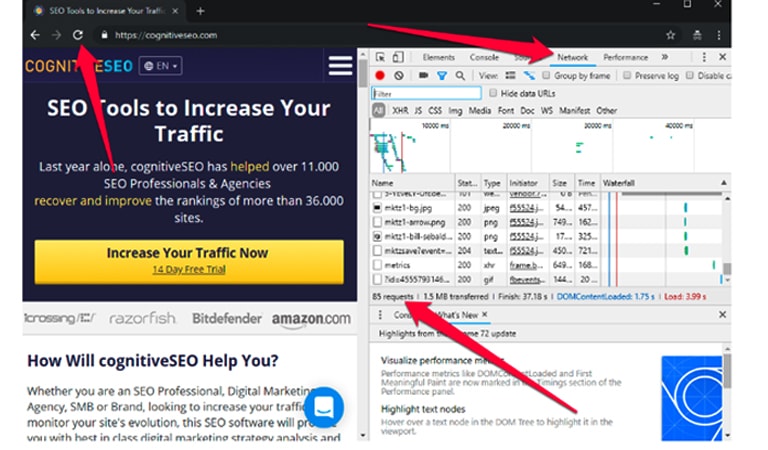Reload the current page
Image resolution: width=768 pixels, height=450 pixels.
[78, 35]
